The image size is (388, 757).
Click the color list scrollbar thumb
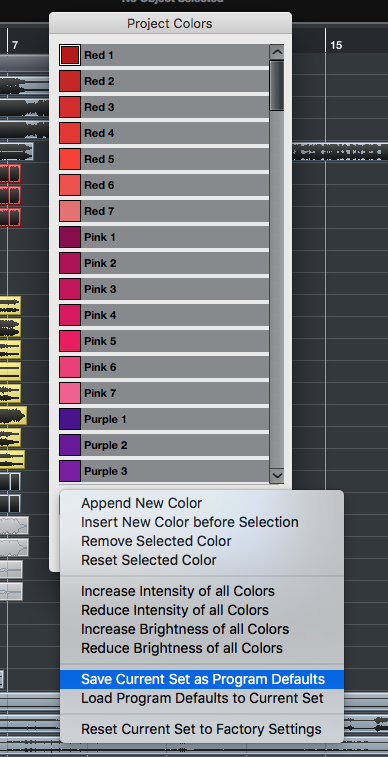pos(277,85)
